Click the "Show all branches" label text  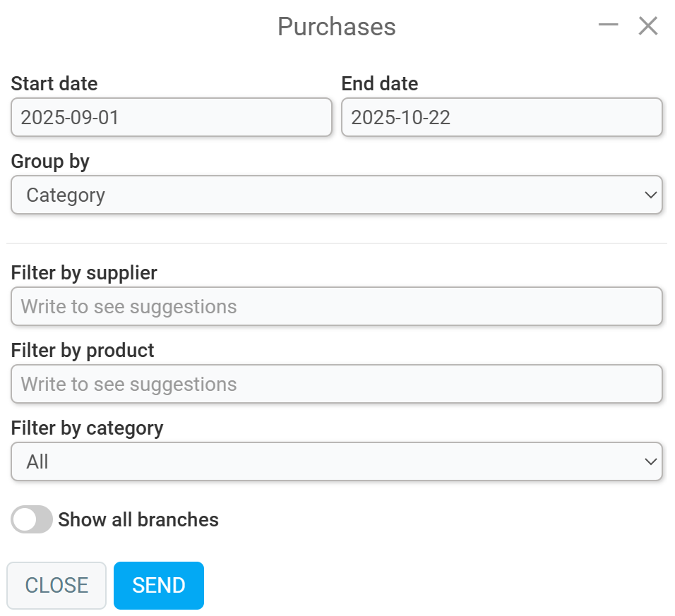[x=138, y=520]
